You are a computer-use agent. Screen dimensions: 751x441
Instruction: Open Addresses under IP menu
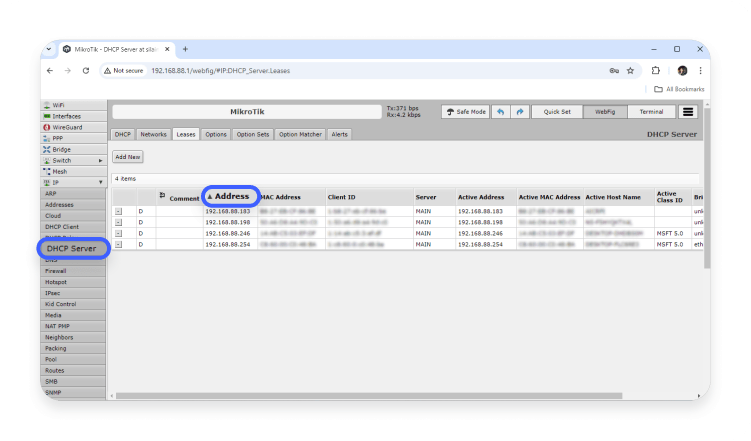pos(73,204)
